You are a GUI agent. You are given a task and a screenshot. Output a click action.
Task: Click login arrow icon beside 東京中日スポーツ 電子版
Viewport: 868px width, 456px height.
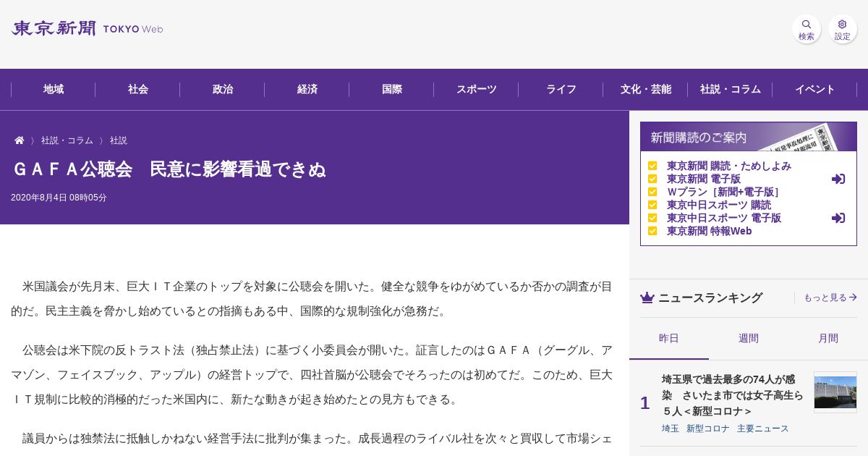838,218
